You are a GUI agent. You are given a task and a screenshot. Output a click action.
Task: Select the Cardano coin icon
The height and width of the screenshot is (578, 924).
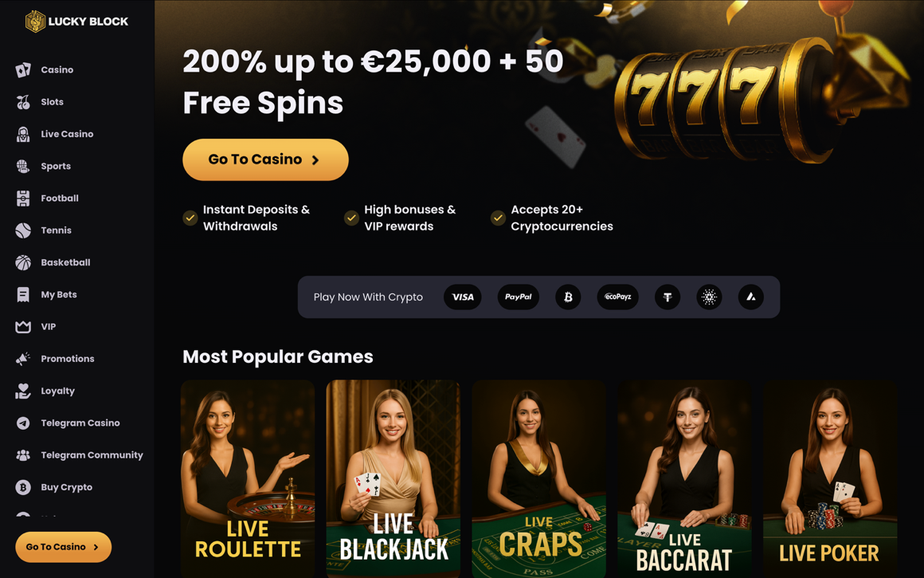709,297
